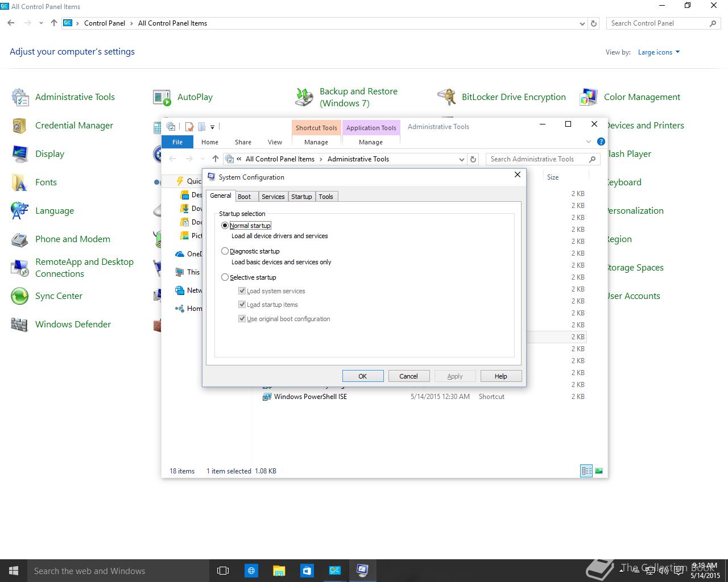This screenshot has height=582, width=728.
Task: Open recent locations dropdown in Control Panel
Action: click(x=41, y=23)
